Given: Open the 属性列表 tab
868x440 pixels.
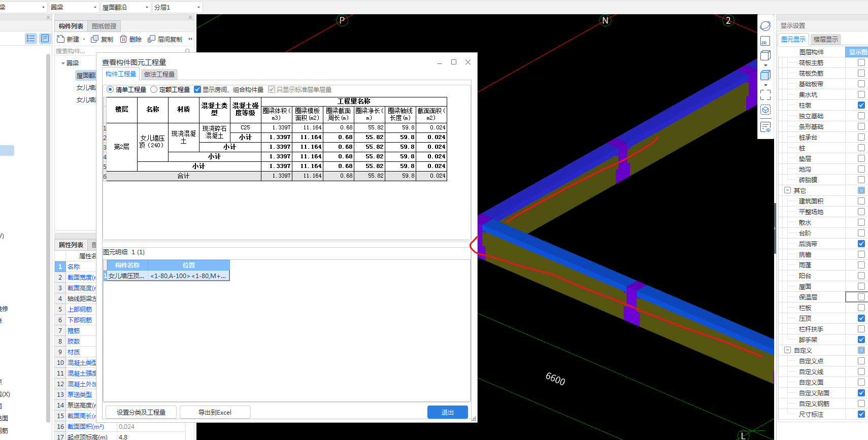Looking at the screenshot, I should click(x=71, y=245).
